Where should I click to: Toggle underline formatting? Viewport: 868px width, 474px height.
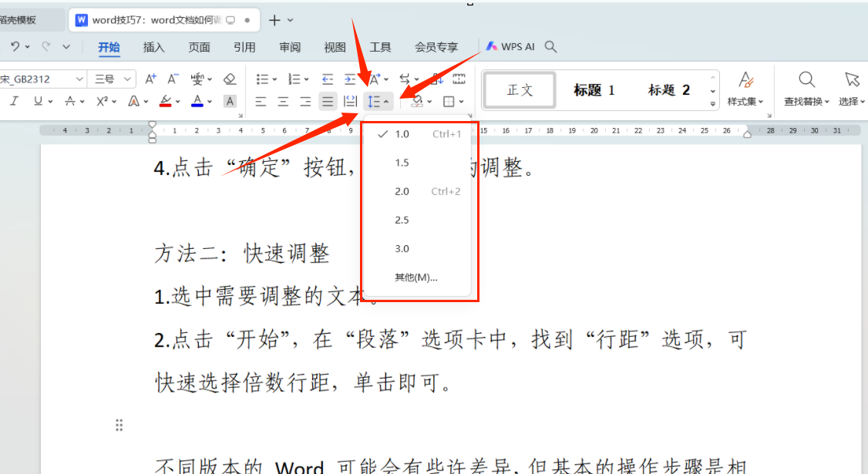click(x=38, y=101)
